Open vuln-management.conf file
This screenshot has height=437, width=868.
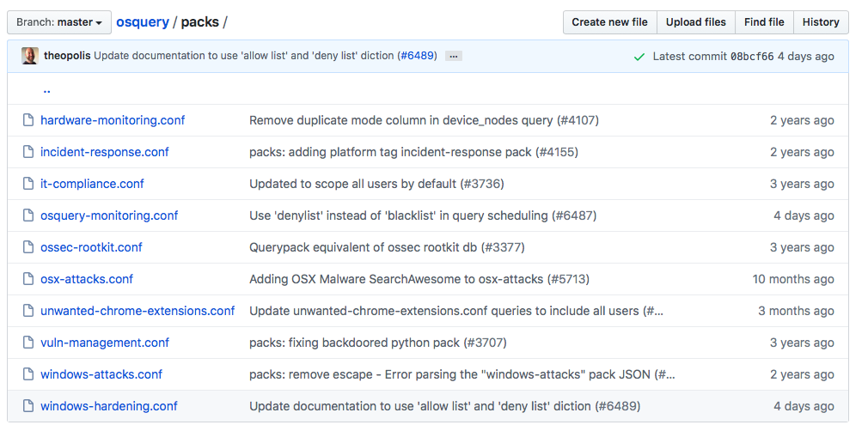point(105,343)
